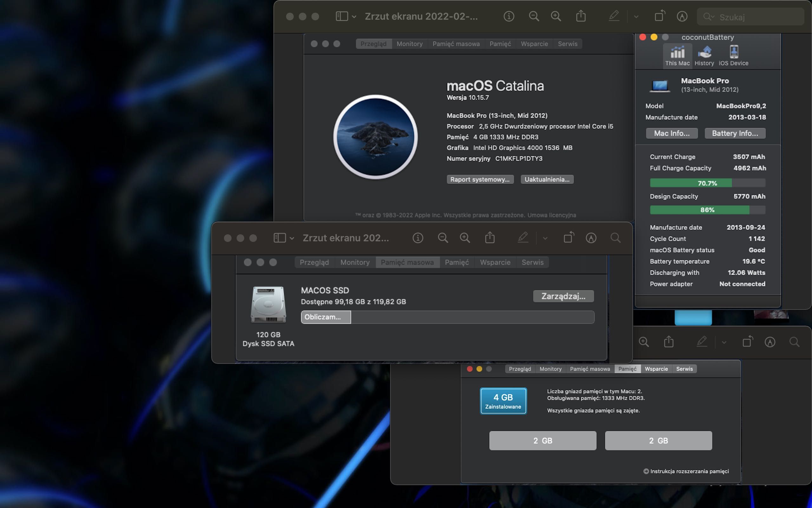Zoom in on bottom Preview window
Viewport: 812px width, 508px height.
[644, 342]
